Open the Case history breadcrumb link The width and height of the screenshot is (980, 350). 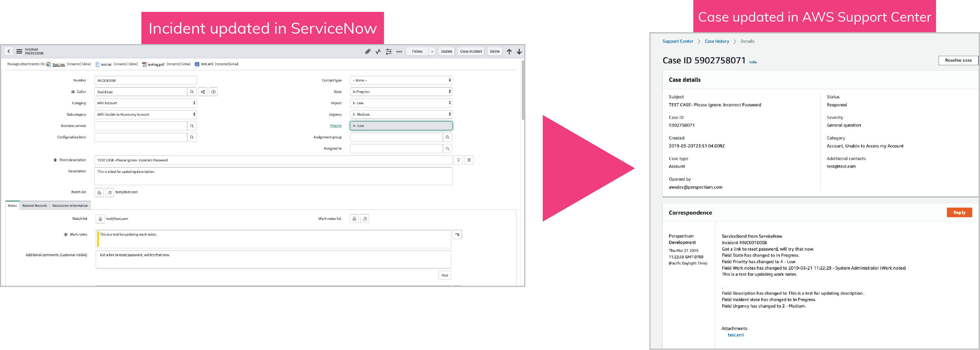[x=717, y=41]
